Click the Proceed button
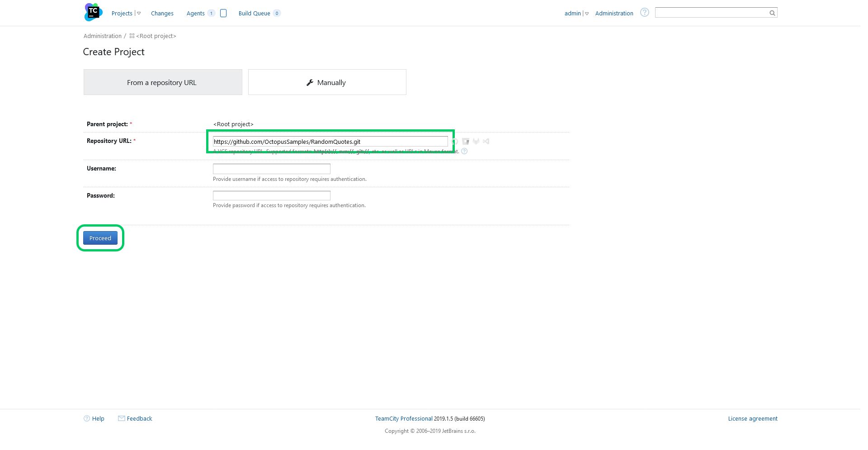Viewport: 868px width, 450px height. click(x=100, y=238)
